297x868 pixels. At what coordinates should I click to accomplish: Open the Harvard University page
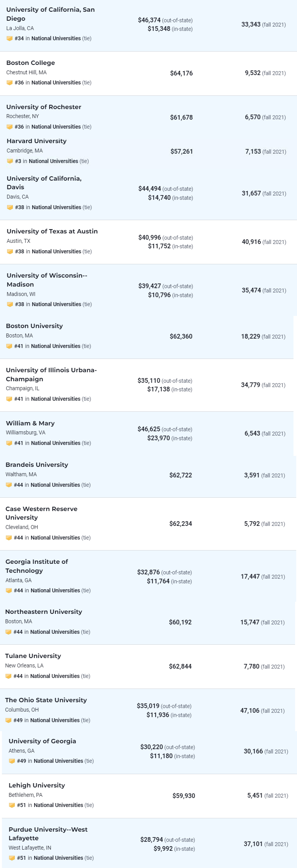pyautogui.click(x=36, y=141)
